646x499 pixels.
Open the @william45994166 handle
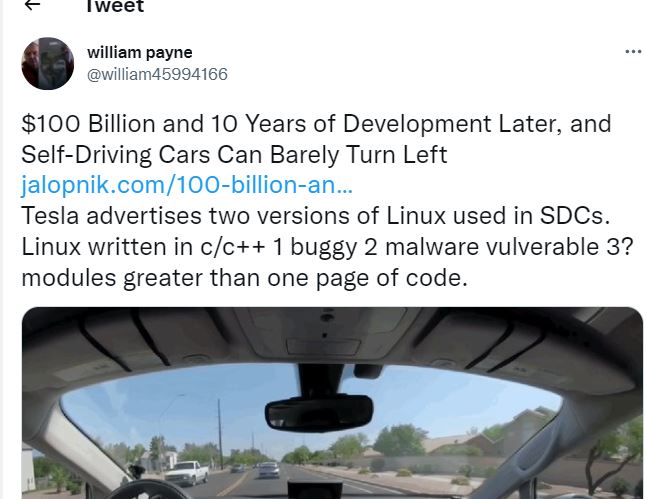157,75
